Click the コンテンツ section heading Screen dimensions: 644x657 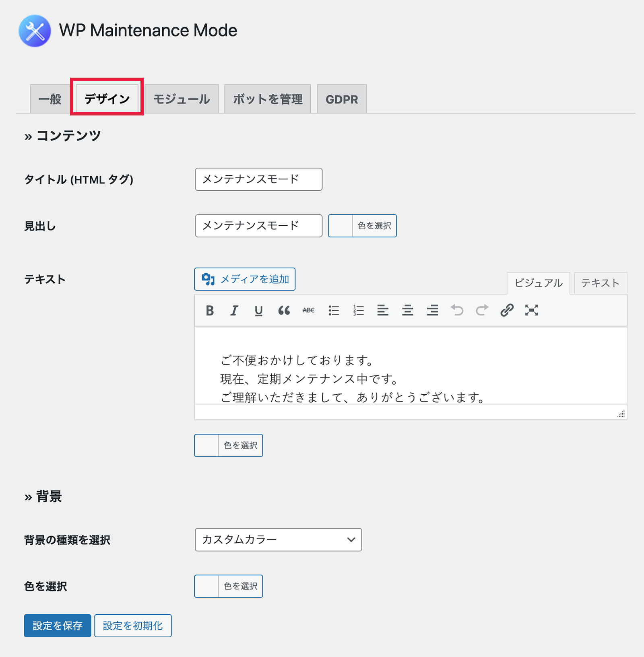[62, 136]
